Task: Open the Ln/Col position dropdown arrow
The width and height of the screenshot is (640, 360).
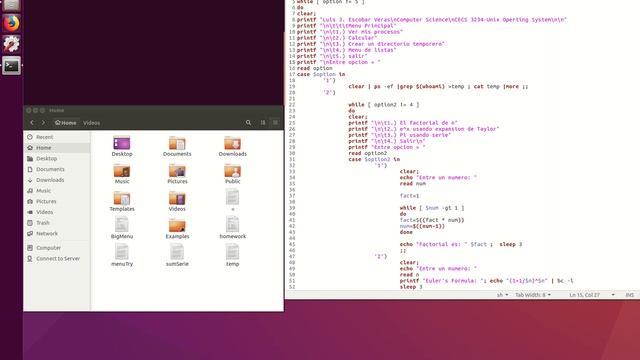Action: (x=613, y=295)
